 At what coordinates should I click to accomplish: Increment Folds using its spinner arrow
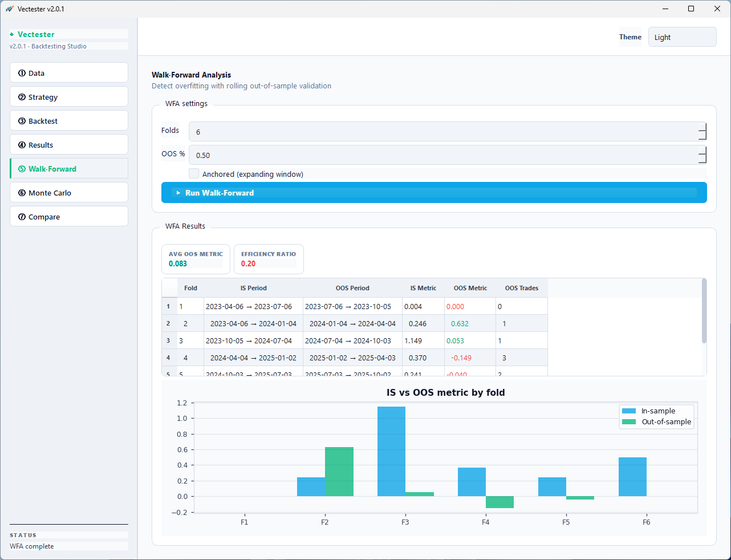[x=702, y=128]
